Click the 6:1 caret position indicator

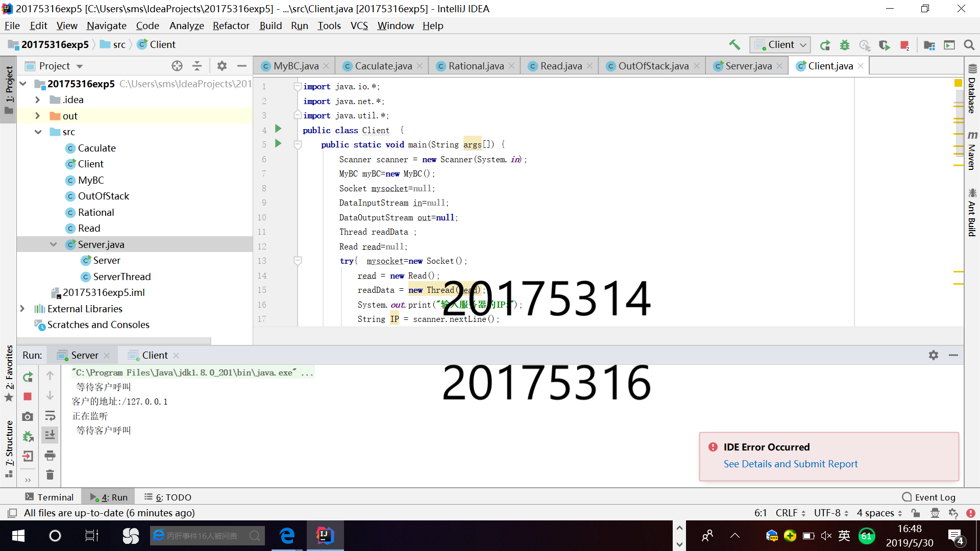click(x=761, y=513)
